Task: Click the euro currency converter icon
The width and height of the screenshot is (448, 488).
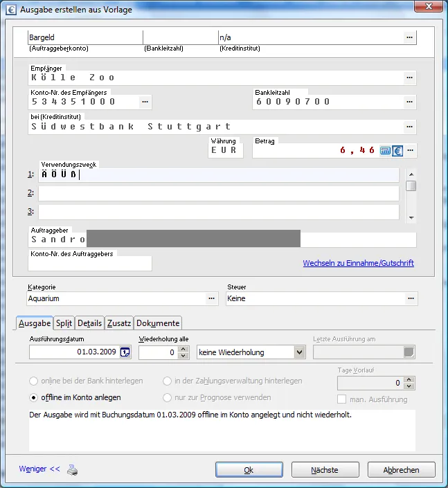Action: (397, 150)
